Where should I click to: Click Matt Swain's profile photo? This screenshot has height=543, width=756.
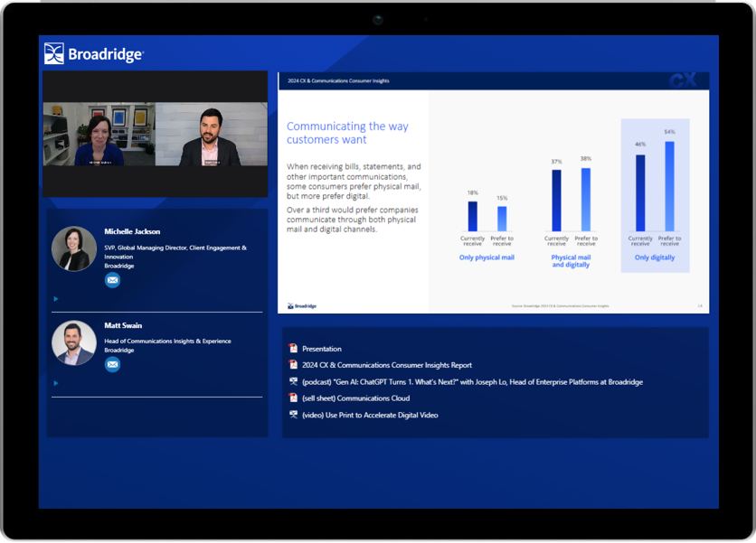click(74, 342)
